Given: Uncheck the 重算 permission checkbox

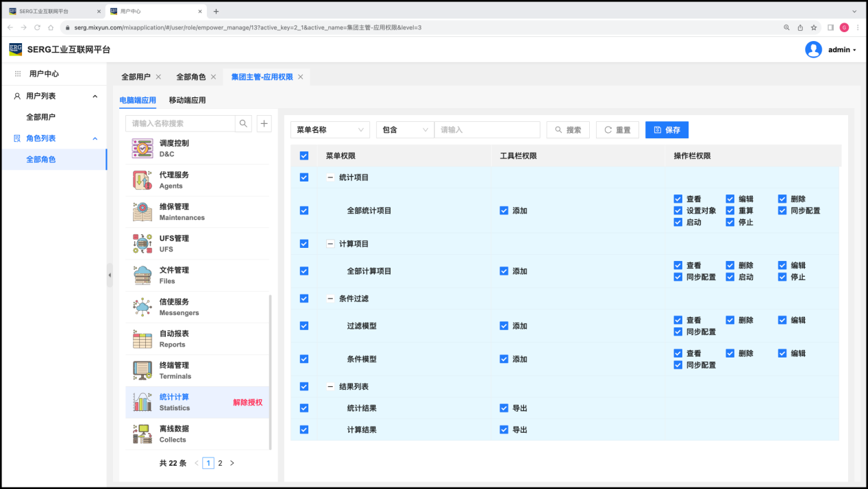Looking at the screenshot, I should tap(730, 211).
